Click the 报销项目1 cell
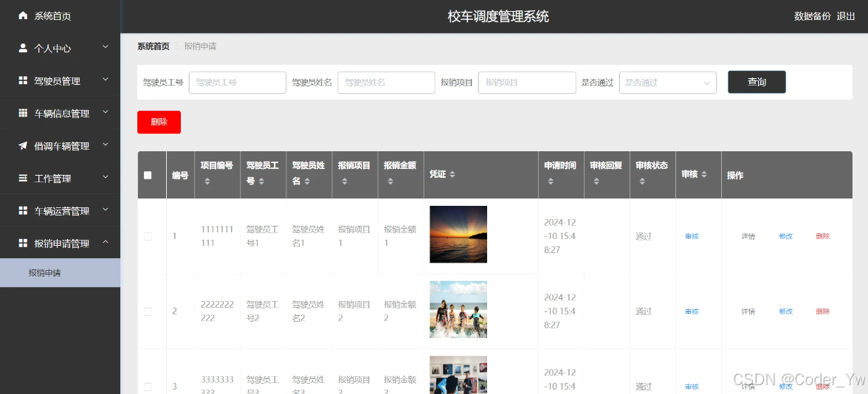868x394 pixels. (354, 236)
